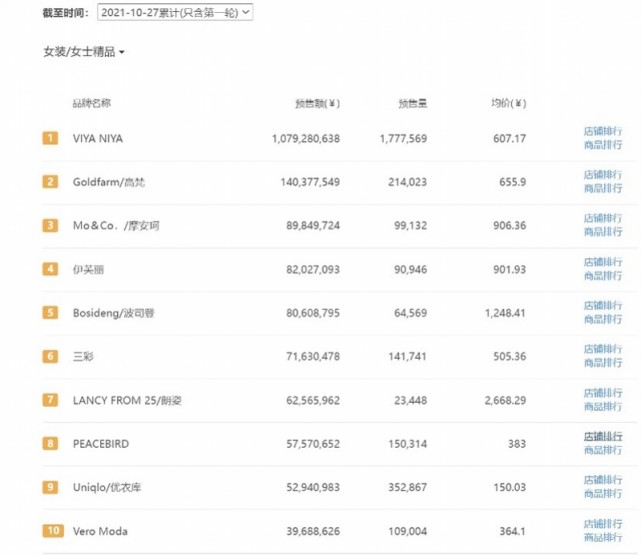The height and width of the screenshot is (556, 641).
Task: Click presale volume 23,448
Action: 410,400
